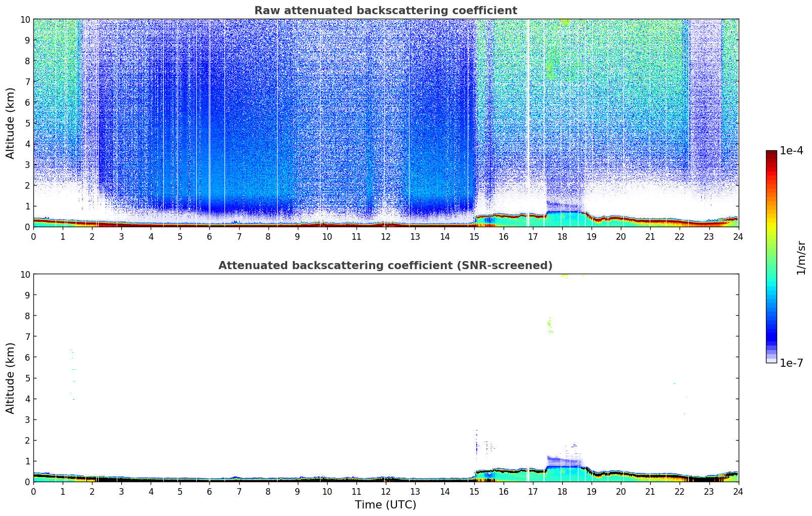The image size is (812, 516).
Task: Click the '24' tick on bottom time axis
Action: coord(738,491)
